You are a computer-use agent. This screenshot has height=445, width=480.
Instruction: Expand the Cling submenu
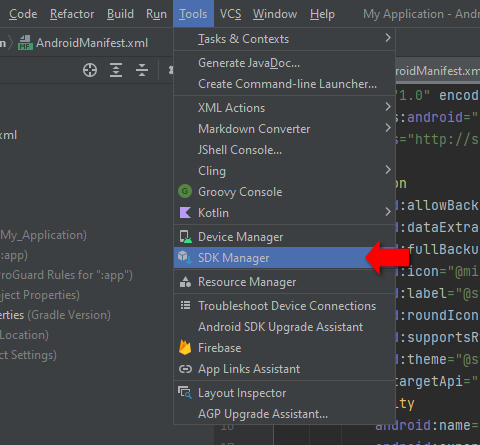point(284,171)
